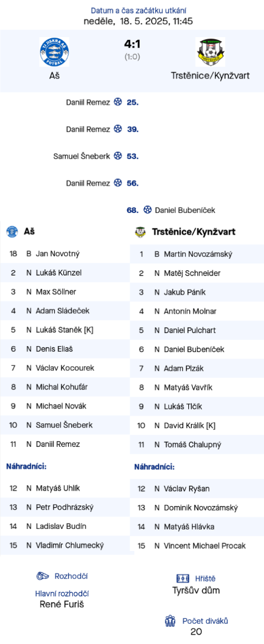
Task: Click the Aš club logo at top
Action: coord(54,52)
